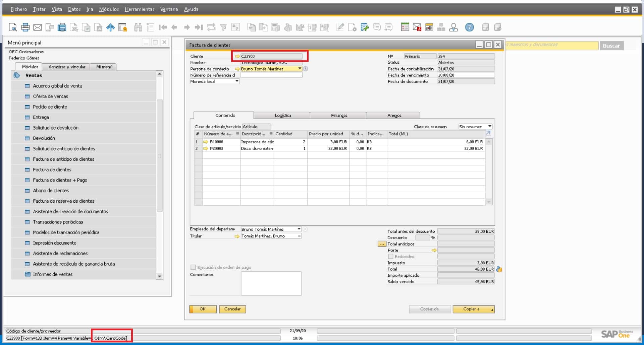Click the Copiar de button
This screenshot has width=644, height=345.
[x=429, y=309]
